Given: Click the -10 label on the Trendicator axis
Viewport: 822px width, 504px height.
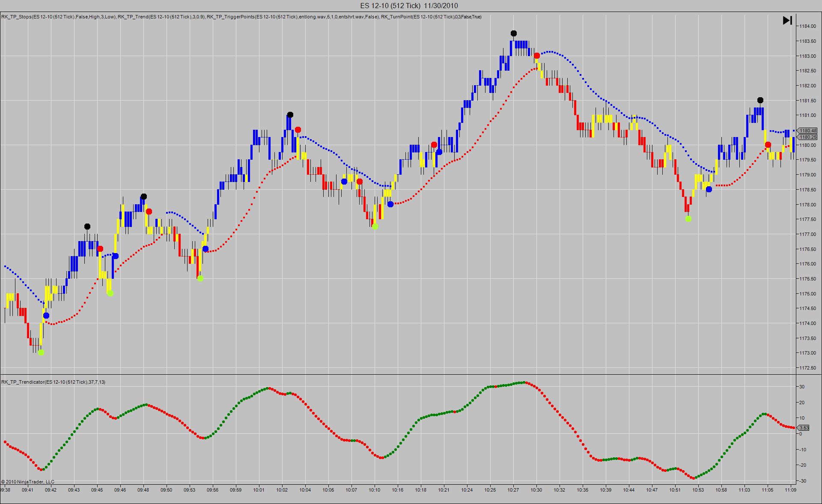Looking at the screenshot, I should [x=802, y=450].
